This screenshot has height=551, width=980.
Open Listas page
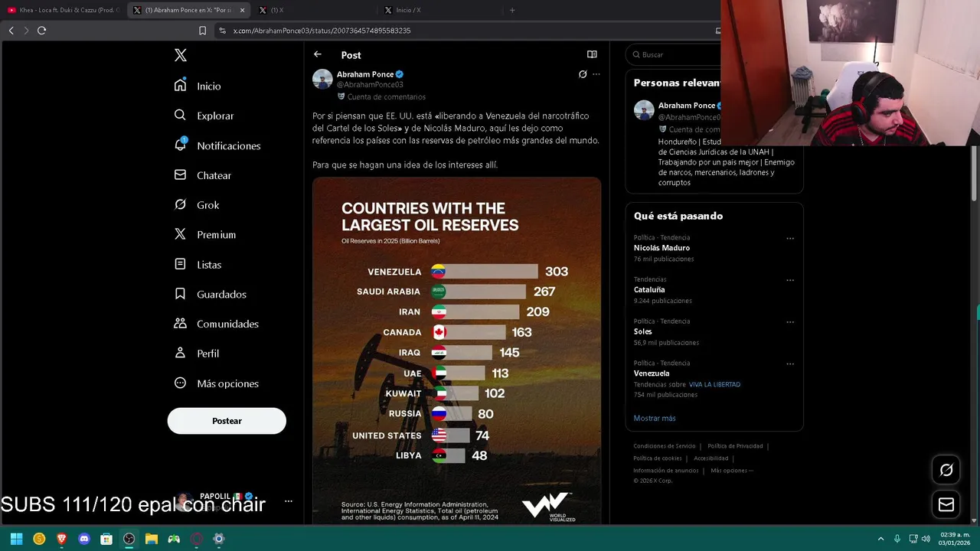(198, 265)
